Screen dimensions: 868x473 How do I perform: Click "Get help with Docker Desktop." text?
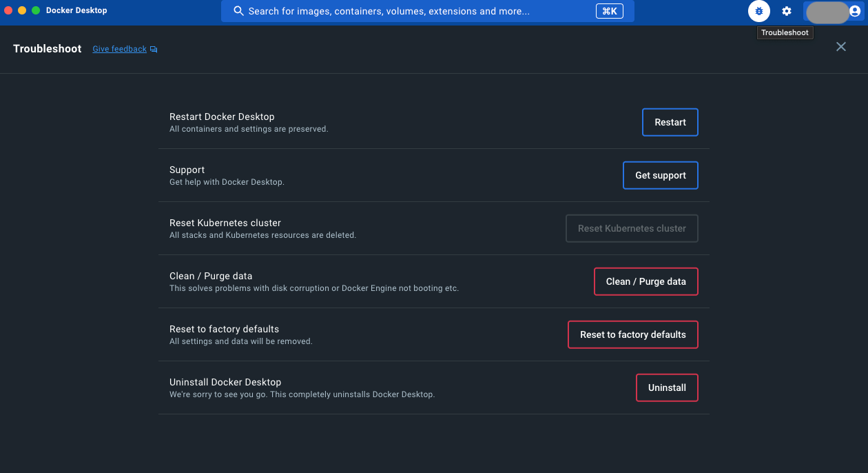(x=227, y=182)
